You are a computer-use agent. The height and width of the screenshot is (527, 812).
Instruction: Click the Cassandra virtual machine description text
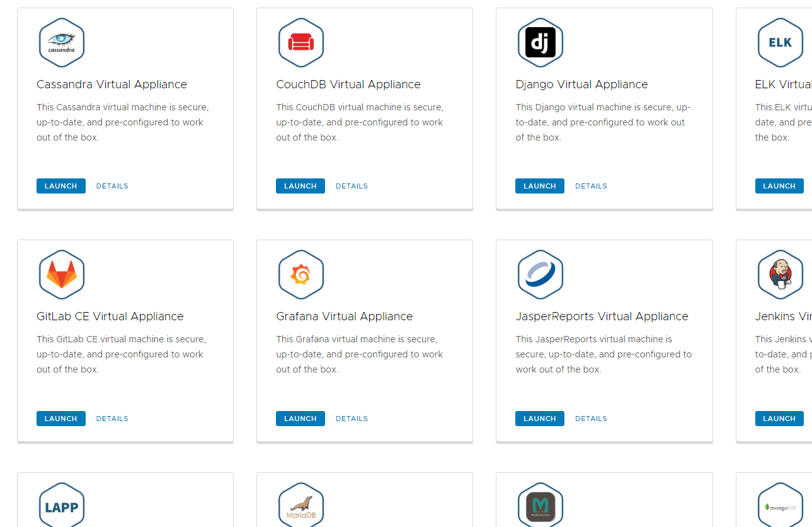pos(123,122)
